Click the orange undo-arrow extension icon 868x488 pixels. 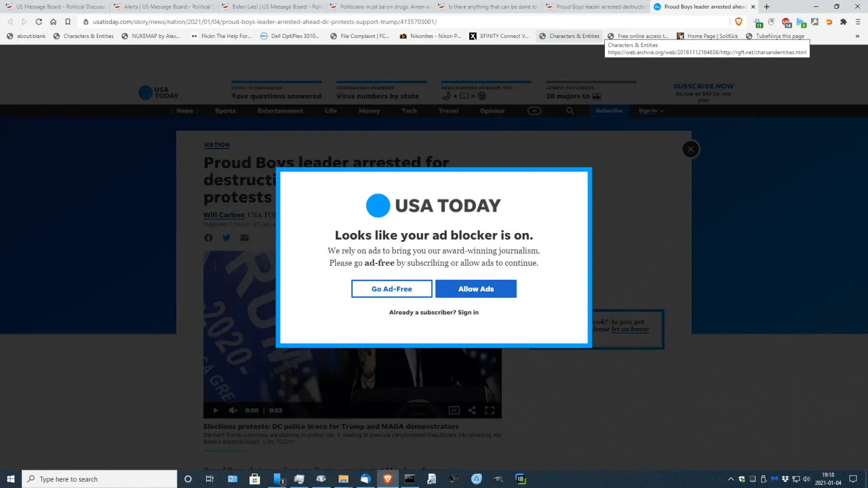coord(829,22)
